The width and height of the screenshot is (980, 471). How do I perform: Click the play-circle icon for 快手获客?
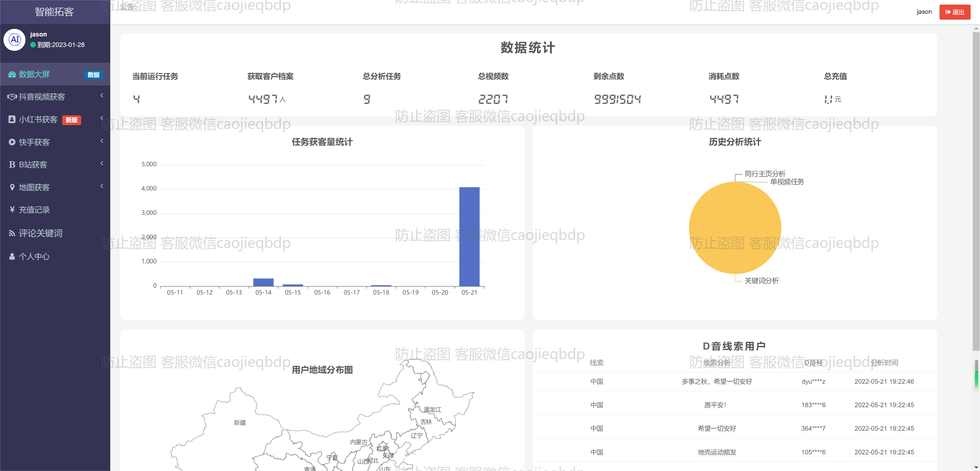coord(12,142)
